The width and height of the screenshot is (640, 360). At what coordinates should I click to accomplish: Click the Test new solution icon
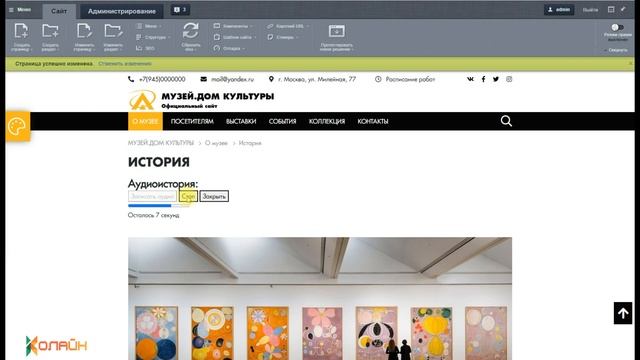pos(336,31)
